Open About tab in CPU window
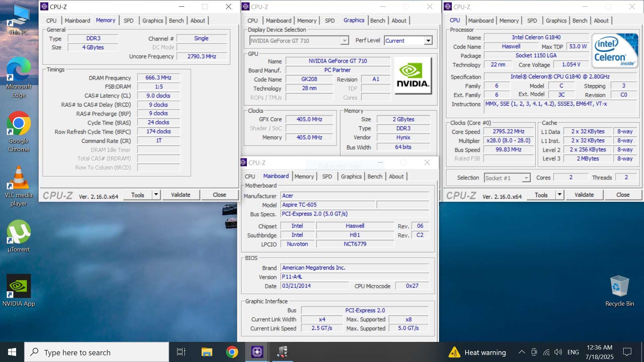This screenshot has height=362, width=644. (x=601, y=20)
